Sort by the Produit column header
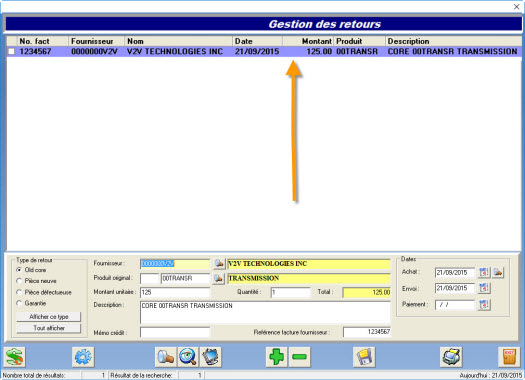The height and width of the screenshot is (380, 525). (360, 41)
